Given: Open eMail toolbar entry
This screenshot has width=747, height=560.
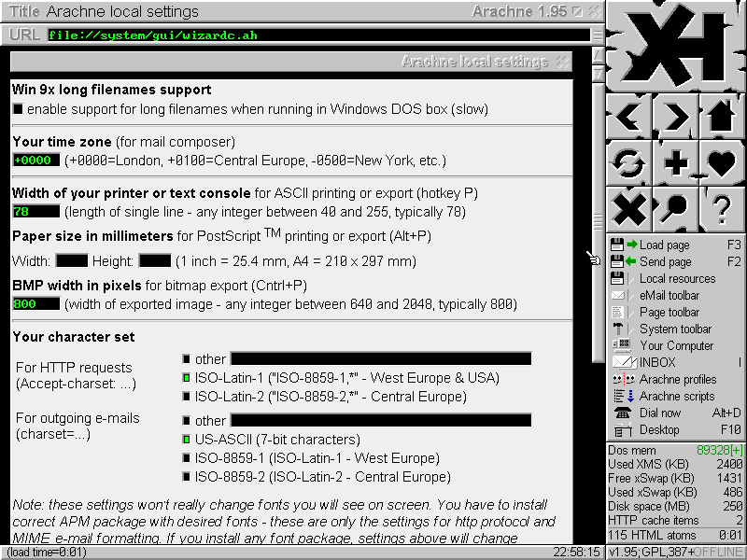Looking at the screenshot, I should tap(669, 295).
